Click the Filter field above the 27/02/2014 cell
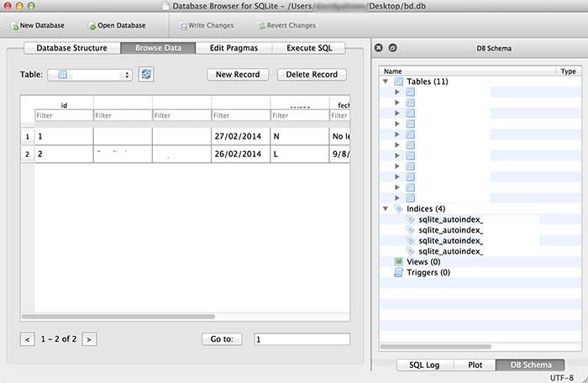This screenshot has height=383, width=588. click(x=241, y=116)
